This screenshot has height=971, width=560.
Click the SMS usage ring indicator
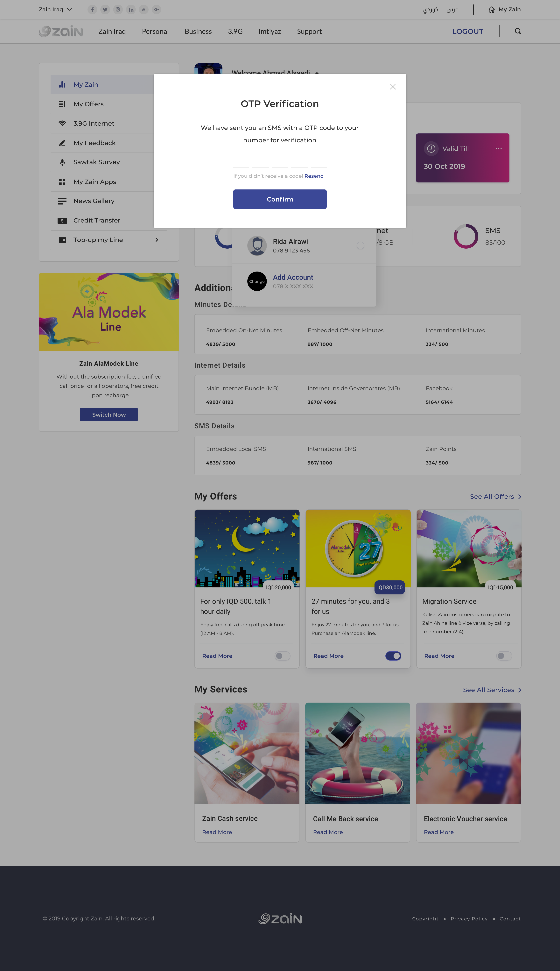coord(466,236)
